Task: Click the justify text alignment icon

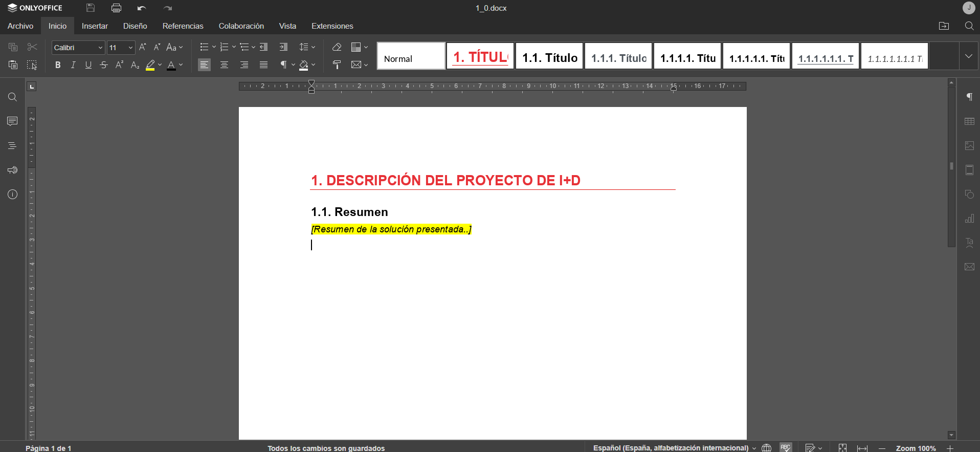Action: click(x=263, y=65)
